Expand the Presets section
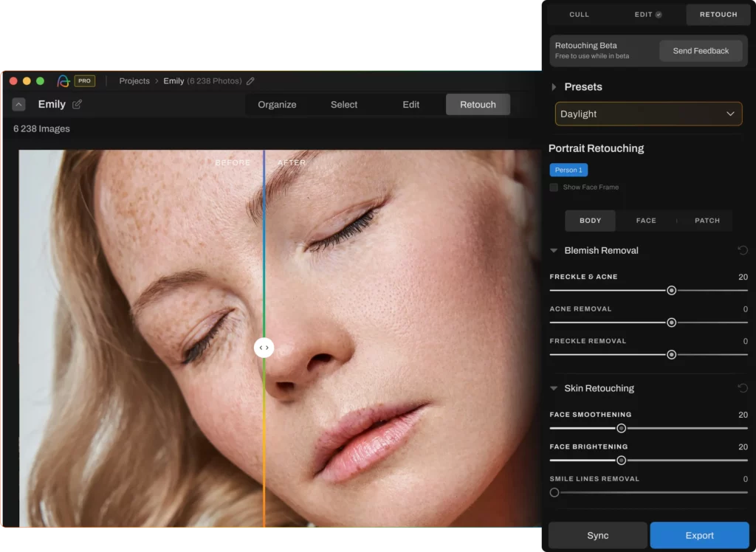 [554, 86]
